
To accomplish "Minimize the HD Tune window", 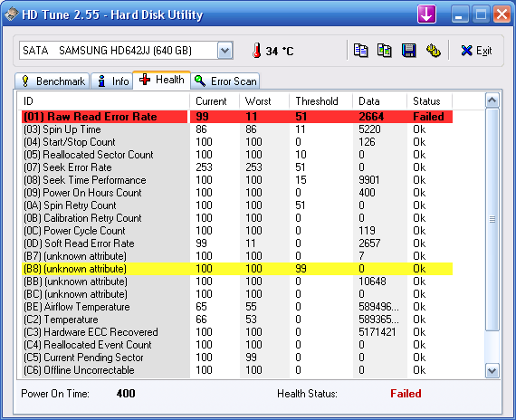I will pos(460,14).
